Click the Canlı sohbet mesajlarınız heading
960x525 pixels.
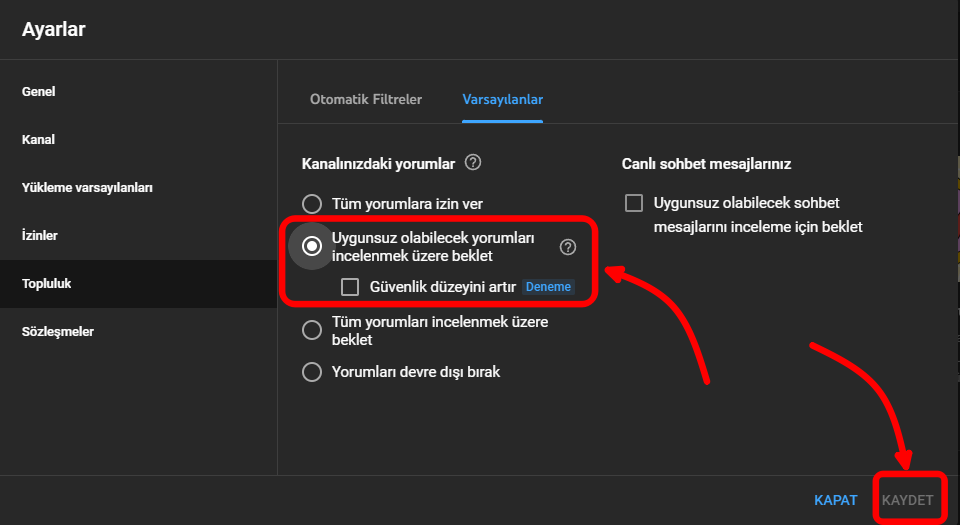[713, 163]
